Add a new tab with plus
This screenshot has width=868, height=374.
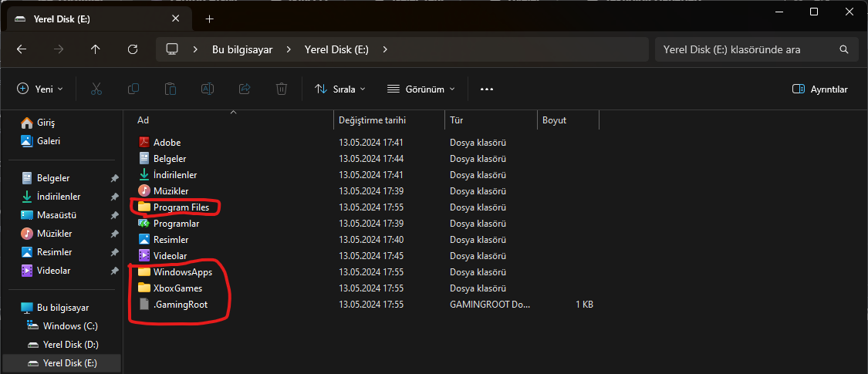[209, 19]
